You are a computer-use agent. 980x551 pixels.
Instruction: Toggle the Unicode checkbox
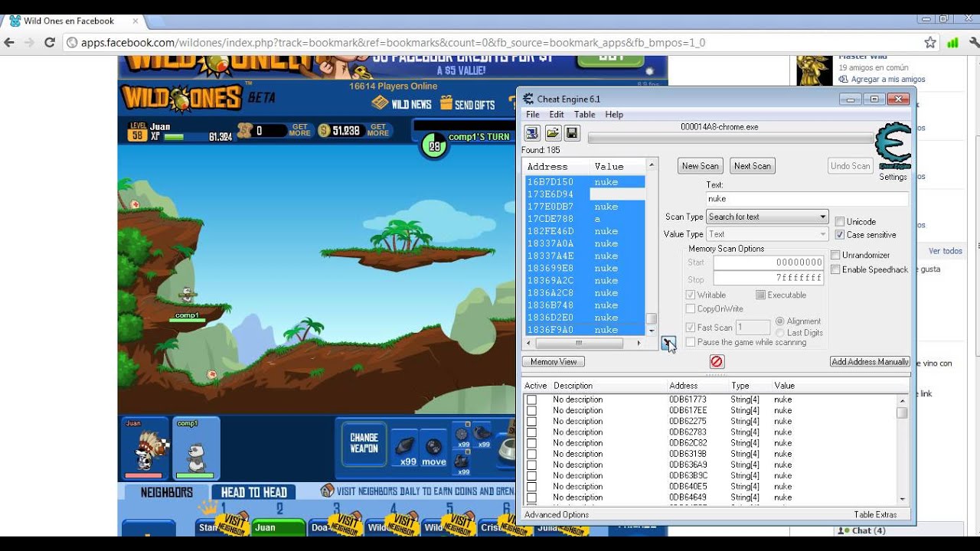click(840, 222)
